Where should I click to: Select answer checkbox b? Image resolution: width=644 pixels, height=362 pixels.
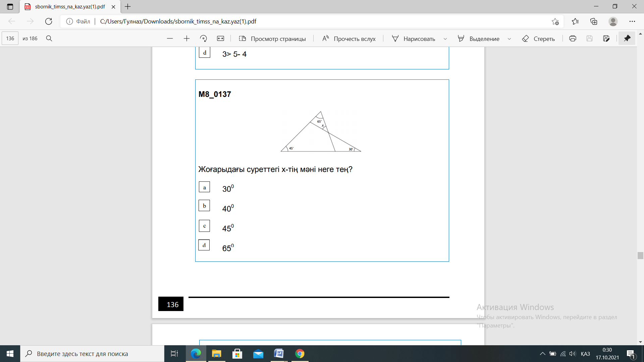204,205
